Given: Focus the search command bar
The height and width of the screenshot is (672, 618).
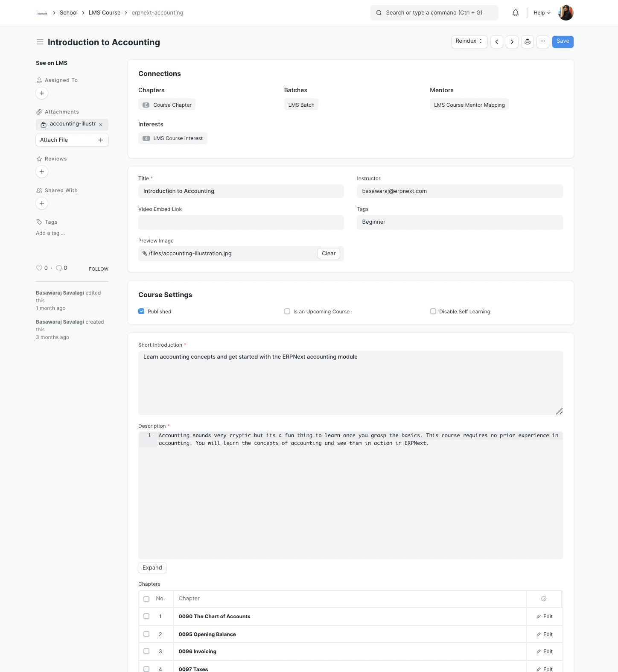Looking at the screenshot, I should click(434, 13).
